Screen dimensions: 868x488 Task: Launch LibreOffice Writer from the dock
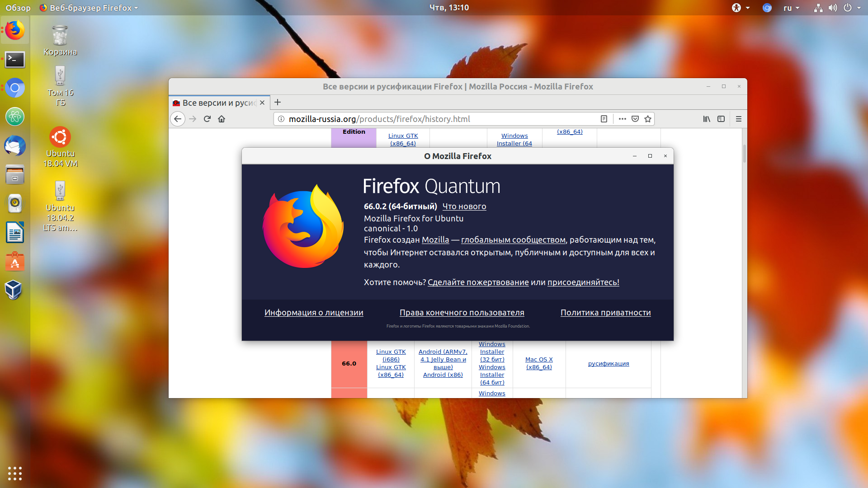(15, 232)
